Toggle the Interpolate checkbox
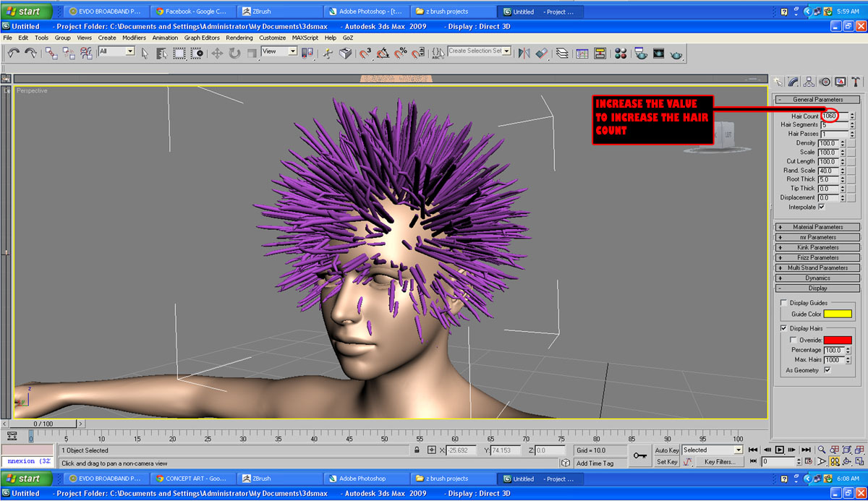Screen dimensions: 868x501 821,207
